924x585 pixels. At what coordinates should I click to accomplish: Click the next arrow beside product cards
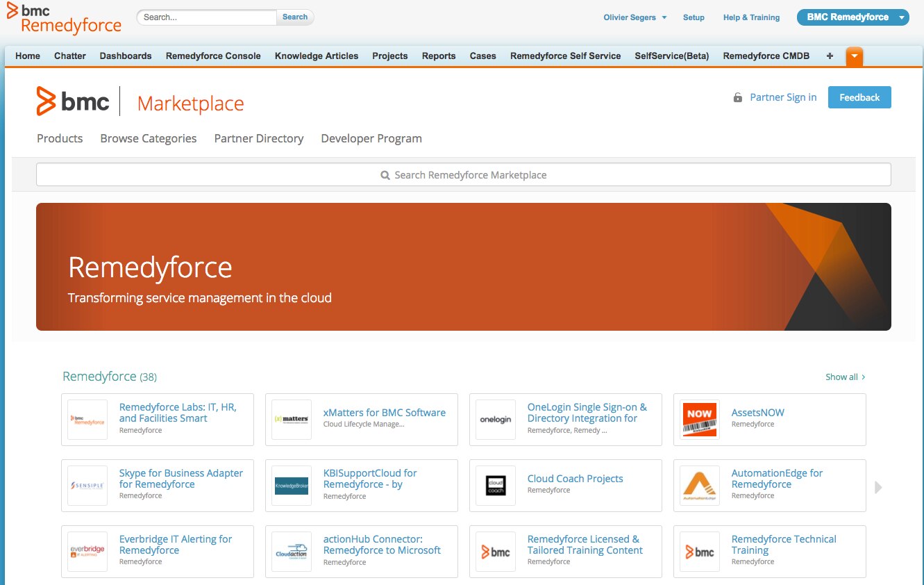pos(878,488)
